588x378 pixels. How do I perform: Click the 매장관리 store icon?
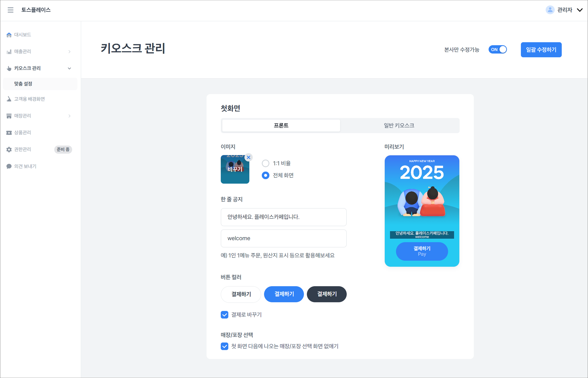click(x=9, y=116)
